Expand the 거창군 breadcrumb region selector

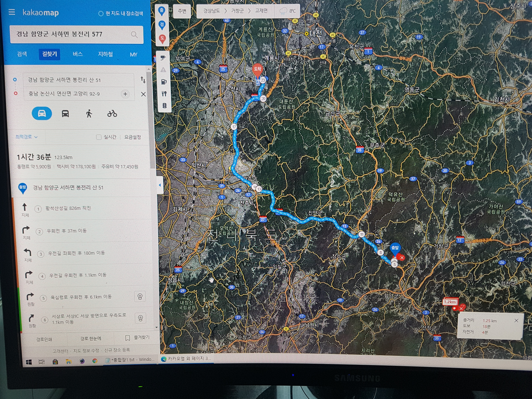pos(237,11)
